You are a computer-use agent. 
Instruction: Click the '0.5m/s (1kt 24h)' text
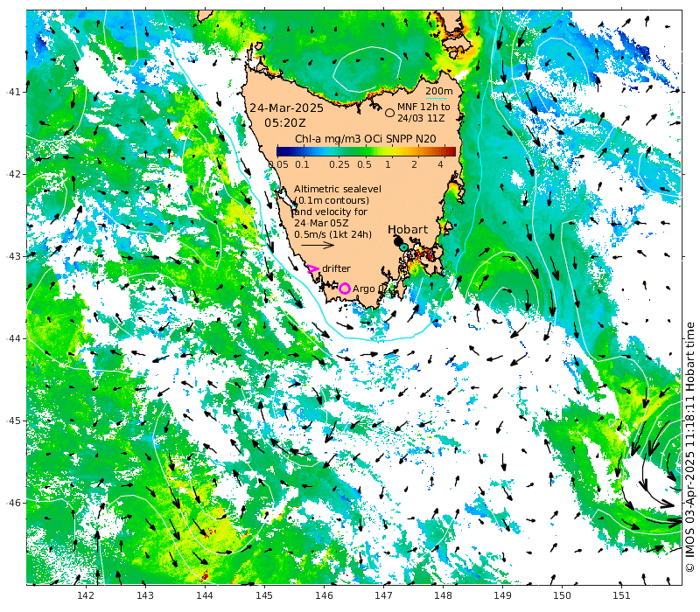point(332,234)
